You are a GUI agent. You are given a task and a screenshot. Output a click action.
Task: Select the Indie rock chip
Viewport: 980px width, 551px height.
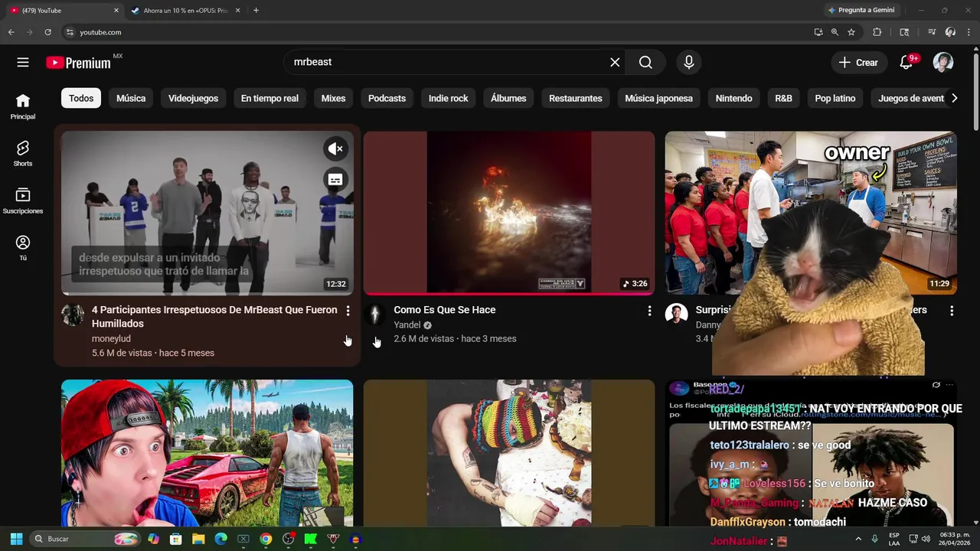point(448,98)
